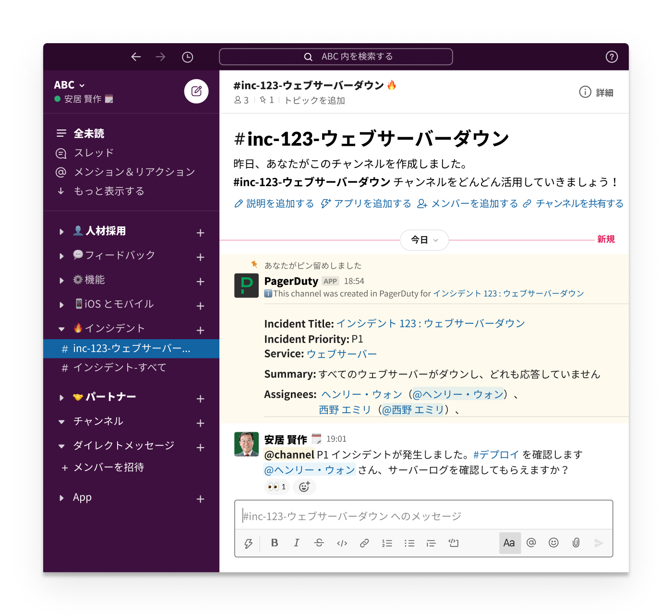Screen dimensions: 672x616
Task: Expand the フィードバック section
Action: point(61,256)
